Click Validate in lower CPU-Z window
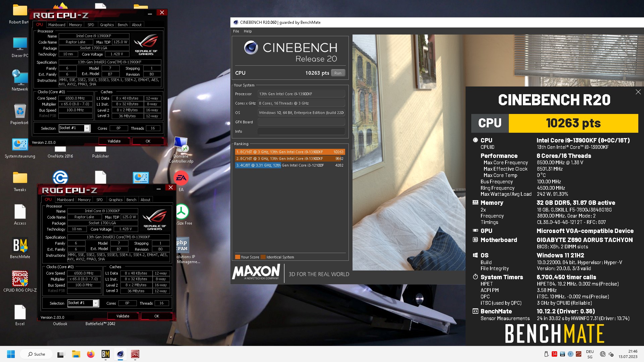644x362 pixels. tap(123, 316)
